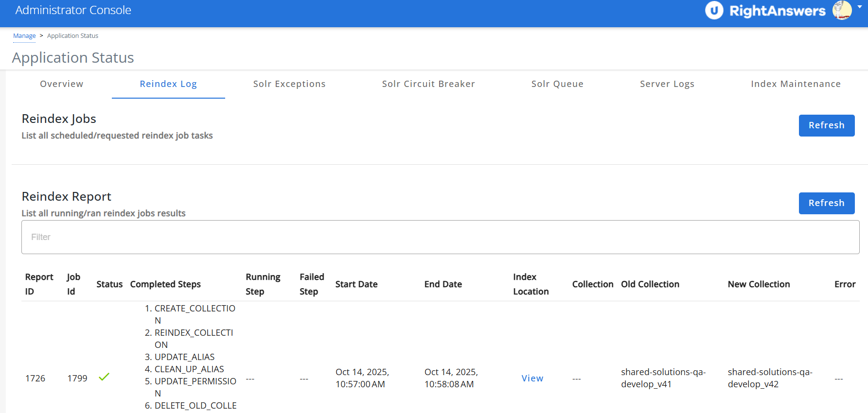Image resolution: width=868 pixels, height=413 pixels.
Task: Click the Start Date column header
Action: pos(356,284)
